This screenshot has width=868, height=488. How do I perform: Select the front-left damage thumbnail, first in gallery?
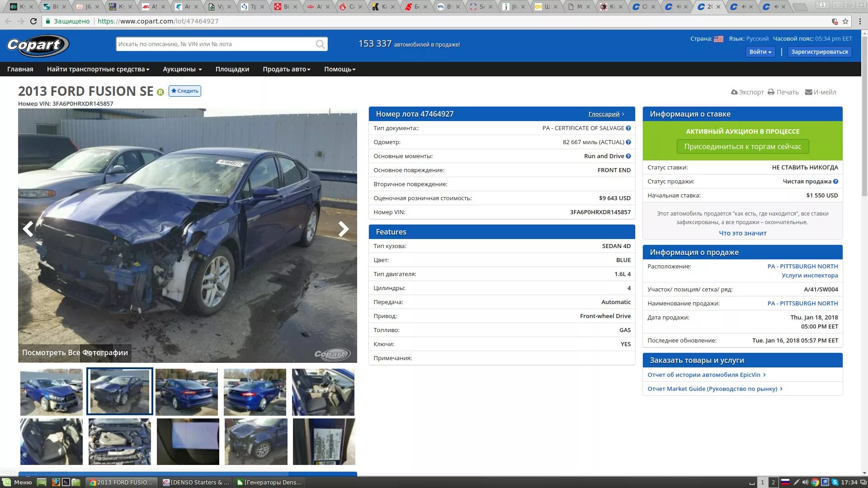point(52,392)
